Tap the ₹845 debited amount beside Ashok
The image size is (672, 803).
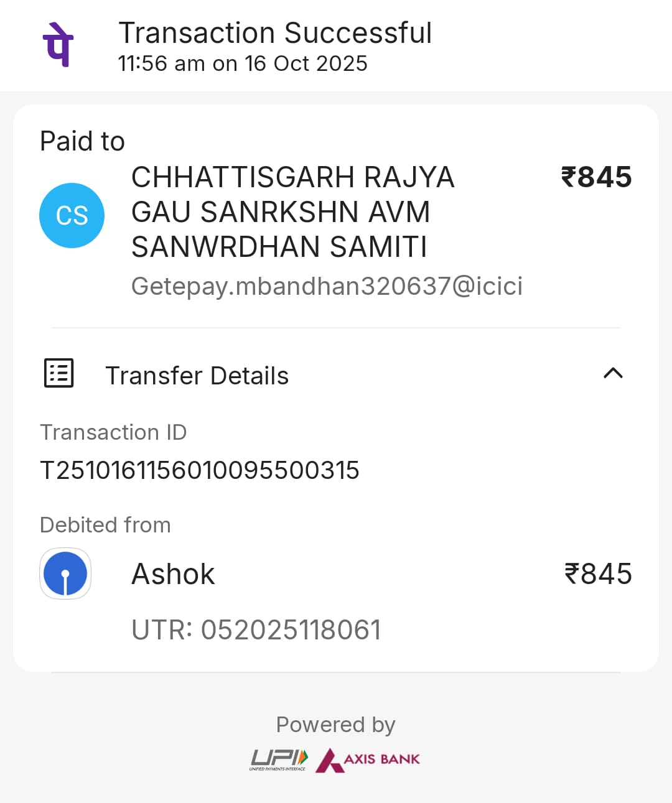598,573
